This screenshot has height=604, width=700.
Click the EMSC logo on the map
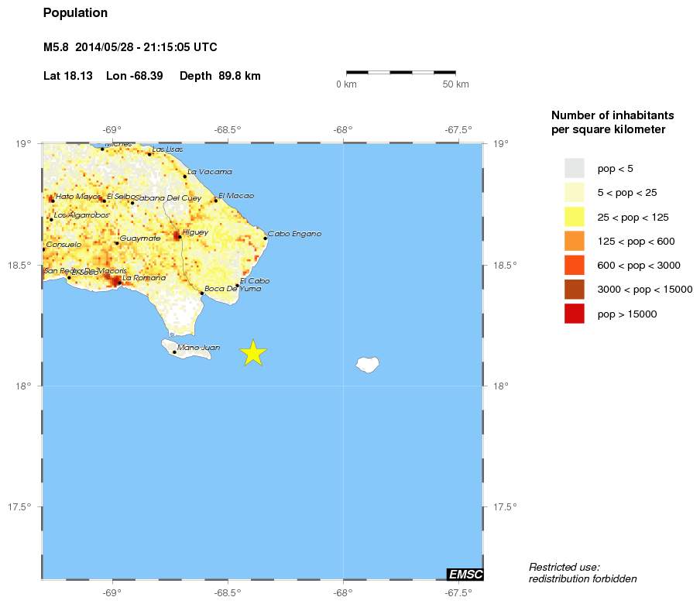click(x=465, y=574)
